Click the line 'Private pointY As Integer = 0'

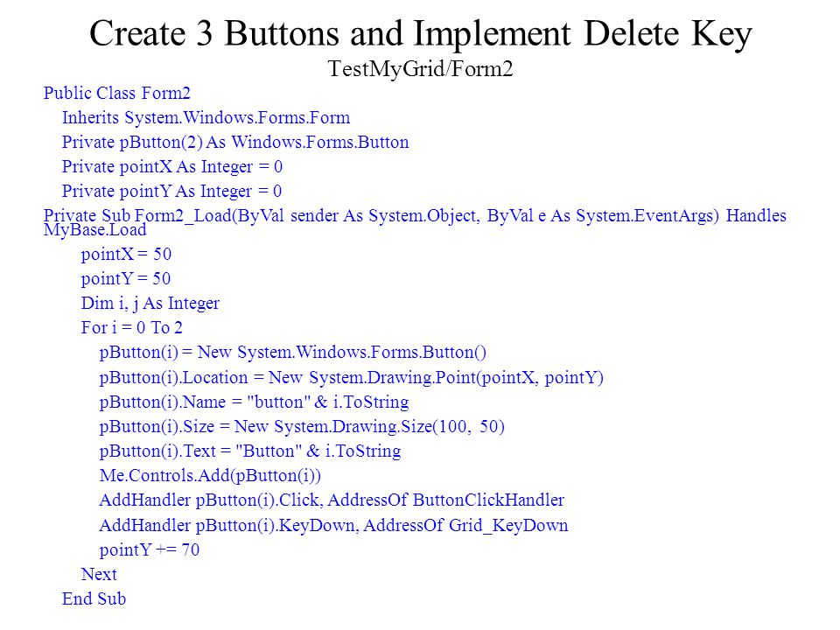tap(171, 192)
